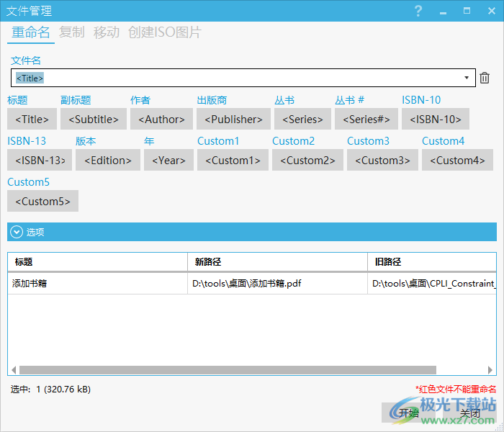
Task: Click the scrollbar right arrow
Action: coord(490,370)
